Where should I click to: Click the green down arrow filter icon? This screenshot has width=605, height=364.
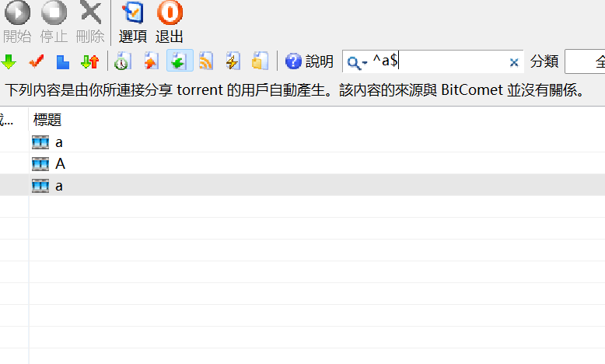pos(9,61)
